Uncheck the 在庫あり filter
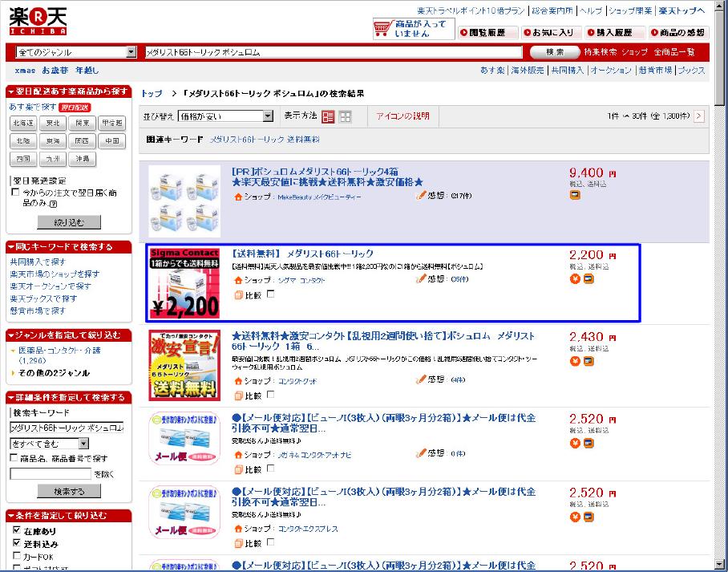This screenshot has width=728, height=572. (17, 529)
